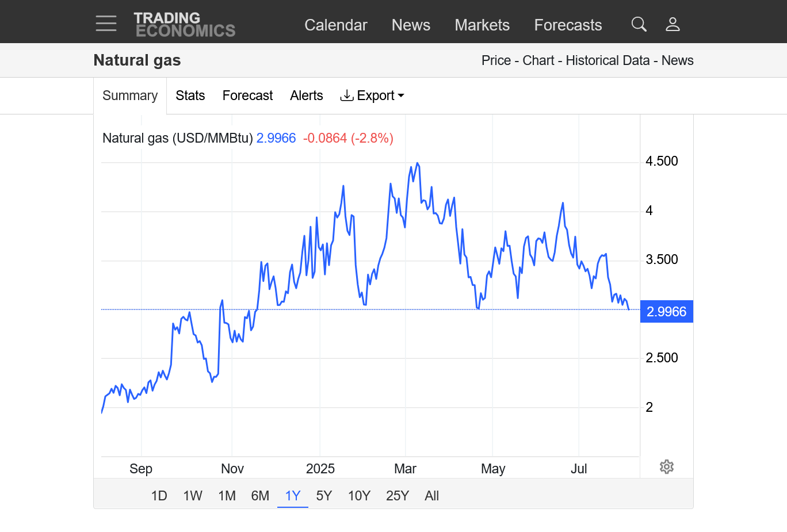This screenshot has height=532, width=787.
Task: Click the Sep x-axis label
Action: click(x=141, y=469)
